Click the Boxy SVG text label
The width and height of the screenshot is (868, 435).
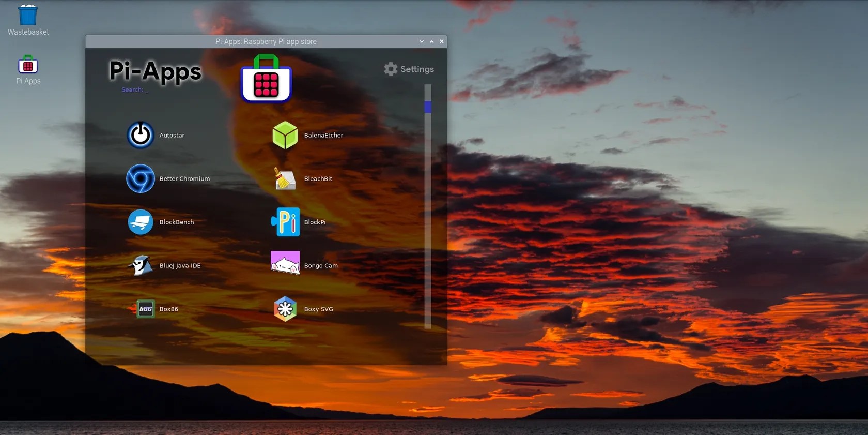318,309
